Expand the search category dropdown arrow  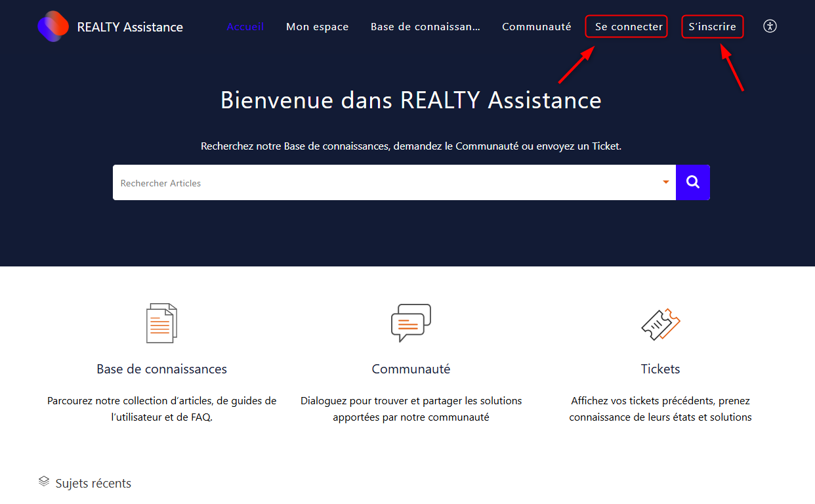point(665,182)
